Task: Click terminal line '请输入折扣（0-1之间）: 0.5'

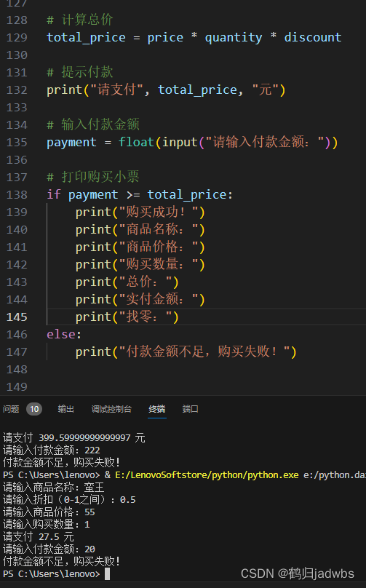Action: point(69,499)
